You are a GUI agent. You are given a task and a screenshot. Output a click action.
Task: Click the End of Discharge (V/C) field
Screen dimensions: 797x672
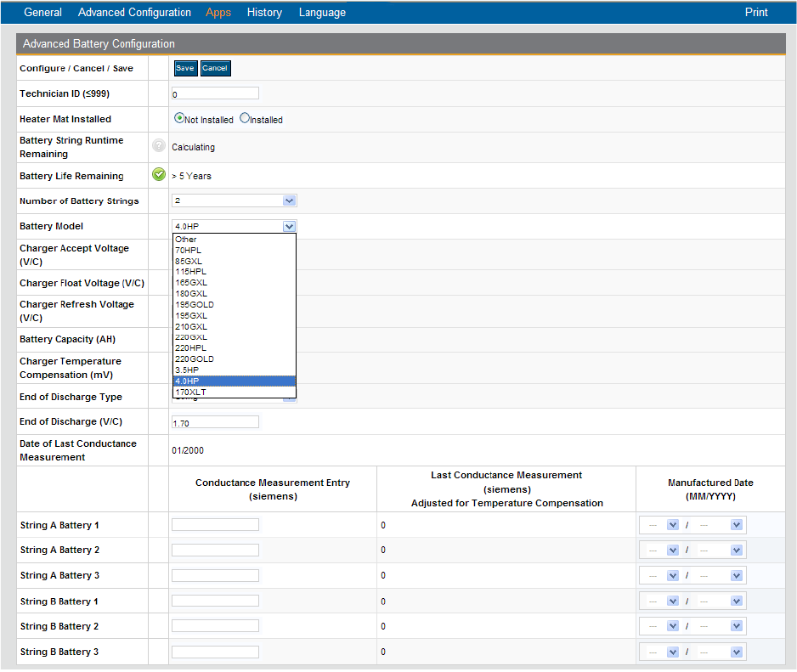(x=216, y=422)
